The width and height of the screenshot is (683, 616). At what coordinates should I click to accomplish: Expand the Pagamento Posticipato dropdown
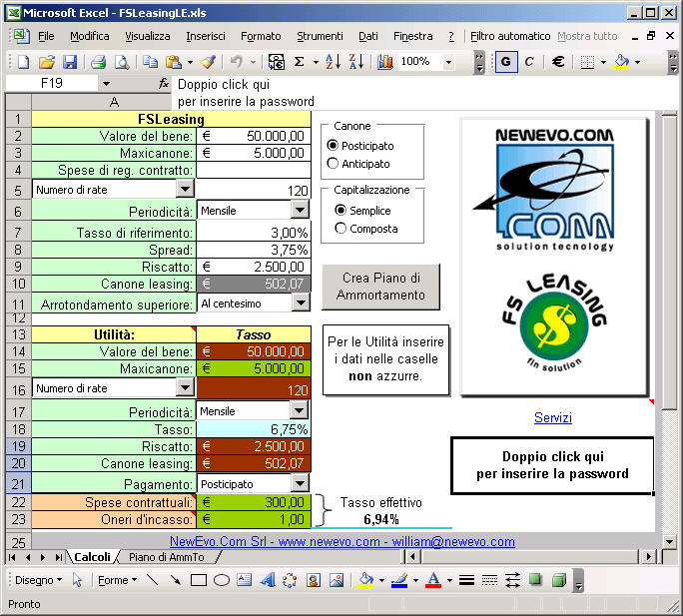pyautogui.click(x=301, y=483)
